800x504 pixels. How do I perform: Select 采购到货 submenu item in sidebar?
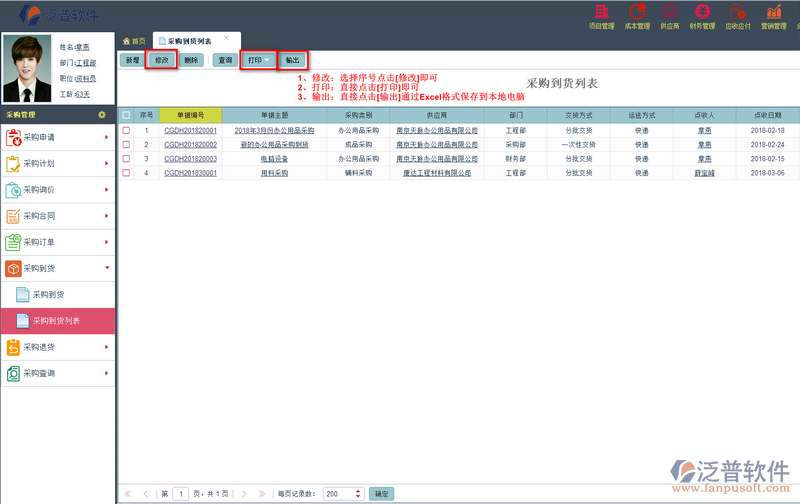[48, 295]
